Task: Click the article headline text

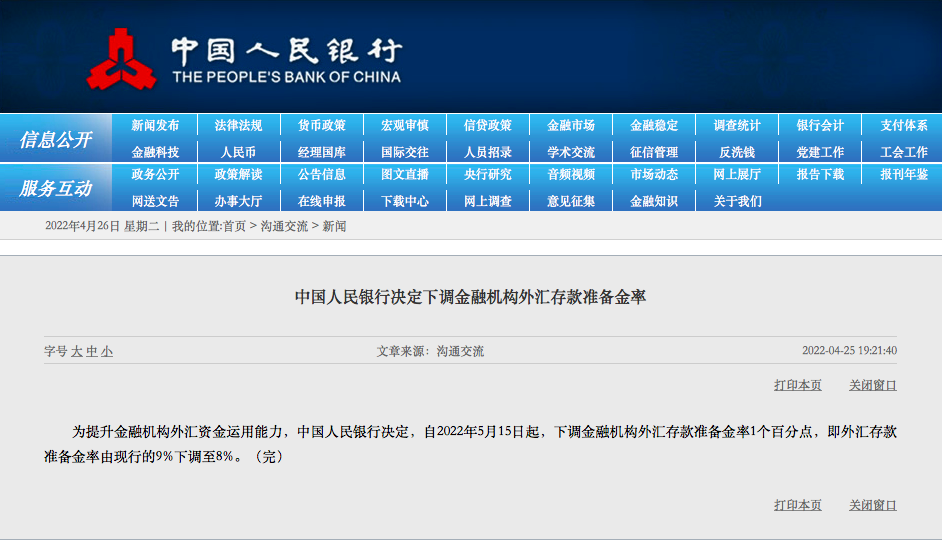Action: [x=470, y=297]
